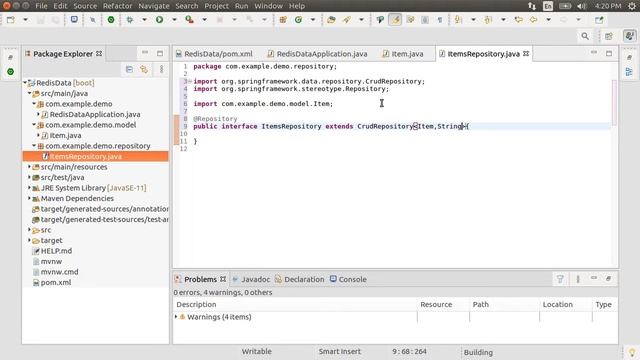Open the Project menu
The height and width of the screenshot is (360, 640).
[216, 6]
